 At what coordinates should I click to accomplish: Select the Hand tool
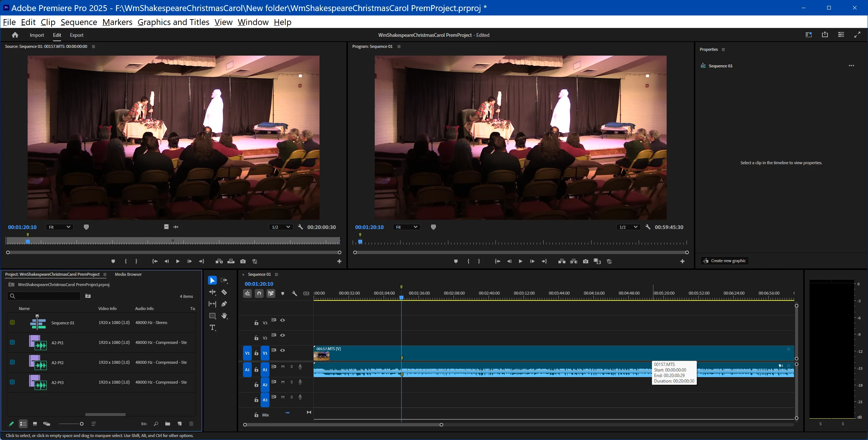point(224,316)
